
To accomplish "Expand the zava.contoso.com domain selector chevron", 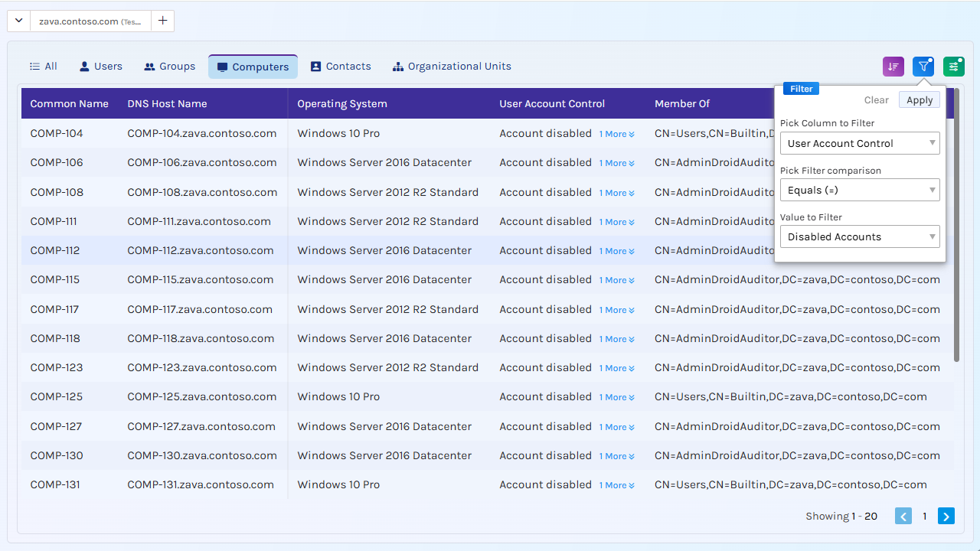I will 18,21.
